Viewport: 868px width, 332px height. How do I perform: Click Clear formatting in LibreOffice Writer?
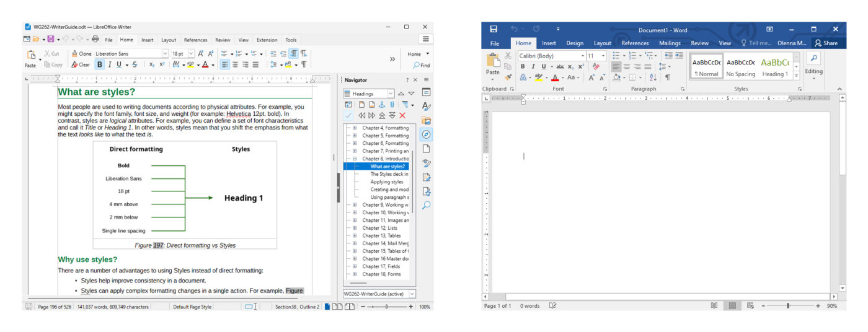81,64
